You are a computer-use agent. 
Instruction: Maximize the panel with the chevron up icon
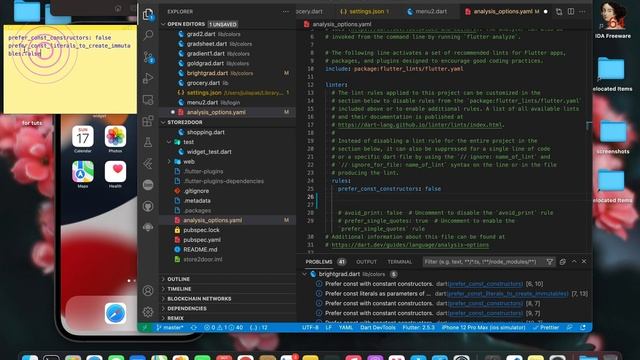[x=574, y=261]
